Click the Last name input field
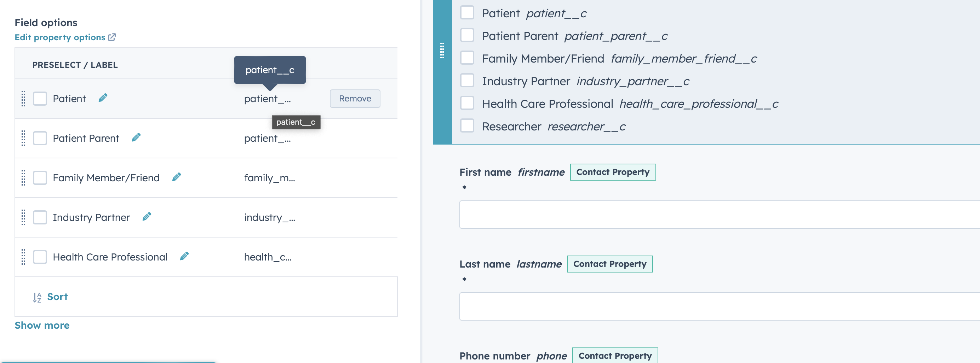The height and width of the screenshot is (363, 980). 715,306
